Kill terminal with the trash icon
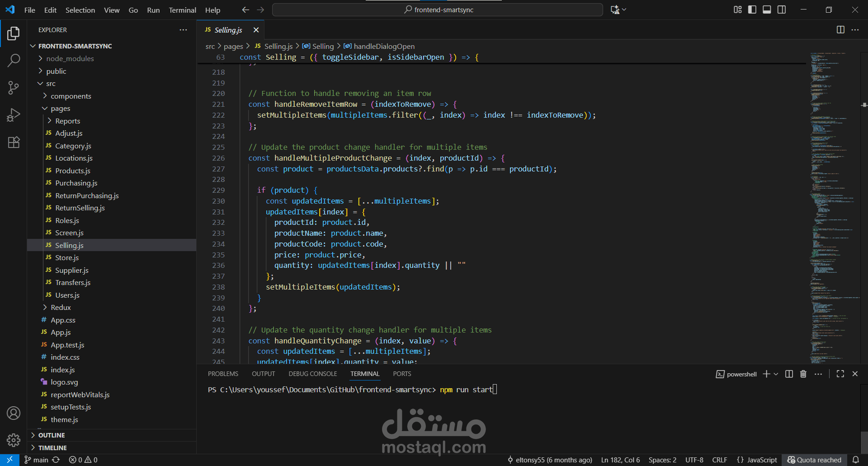Viewport: 868px width, 466px height. pos(803,374)
